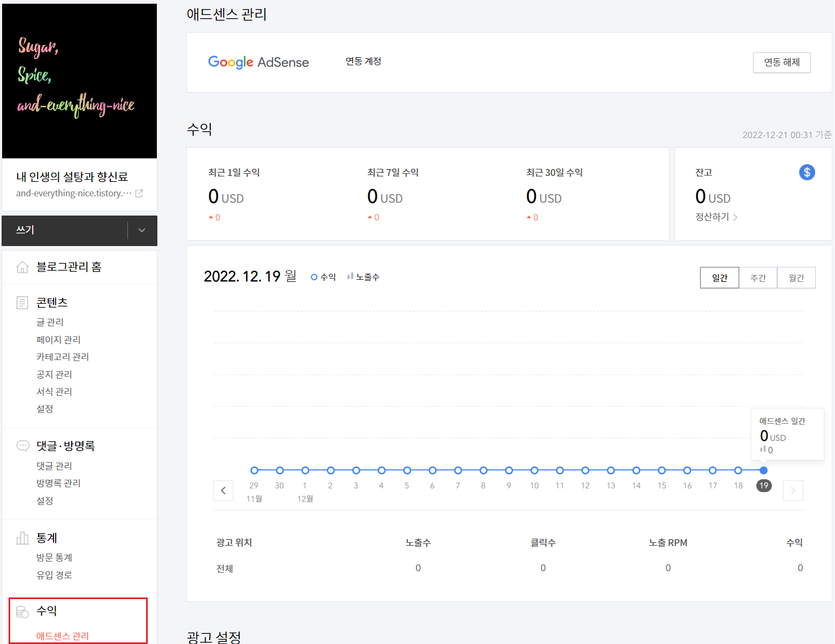Click the 콘텐츠 section heading
The image size is (835, 644).
tap(52, 303)
